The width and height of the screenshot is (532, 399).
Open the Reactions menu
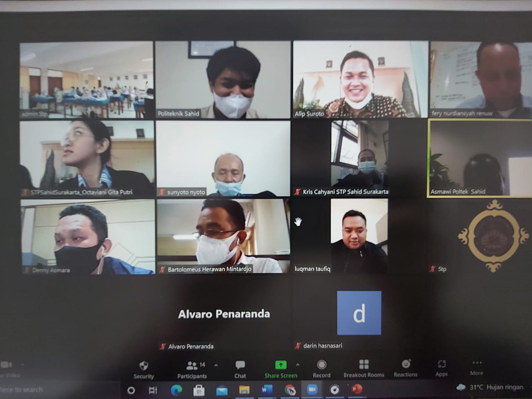tap(406, 369)
